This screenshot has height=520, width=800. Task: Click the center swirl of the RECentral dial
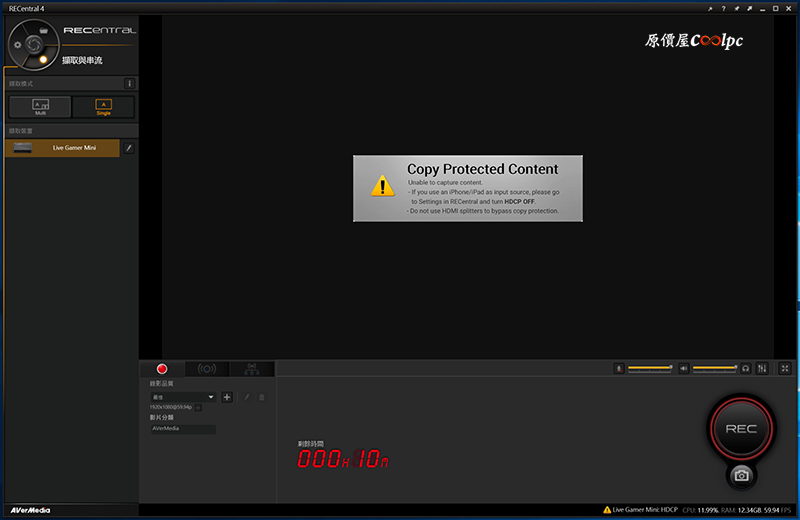pos(34,44)
